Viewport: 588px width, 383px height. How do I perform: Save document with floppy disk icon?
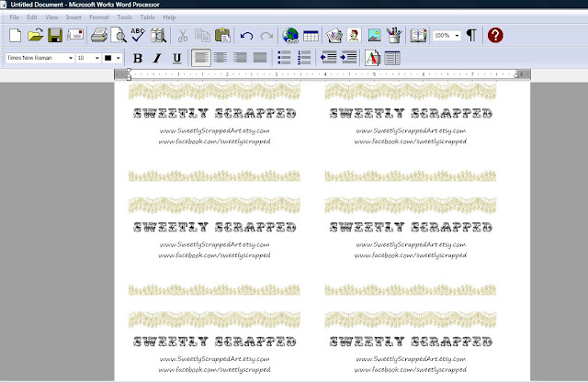point(55,35)
